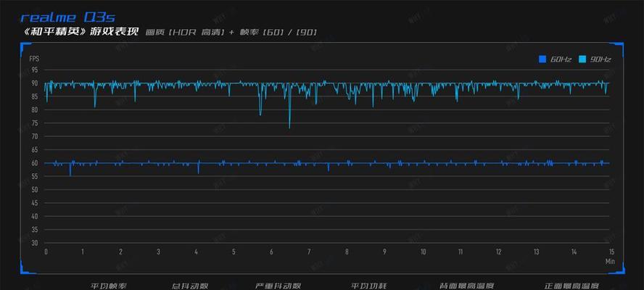
Task: Click the 40 FPS axis label
Action: pyautogui.click(x=35, y=216)
